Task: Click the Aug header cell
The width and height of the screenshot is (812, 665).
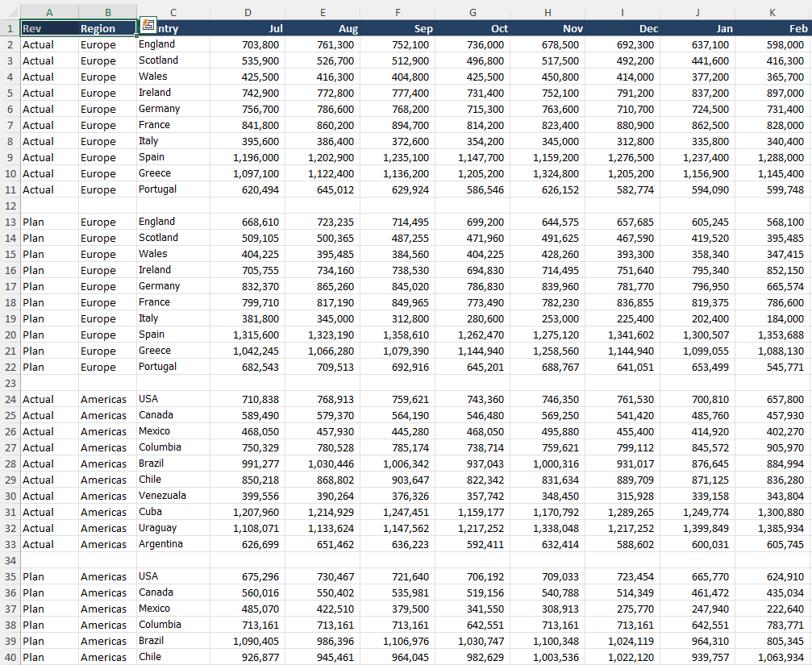Action: pyautogui.click(x=323, y=28)
